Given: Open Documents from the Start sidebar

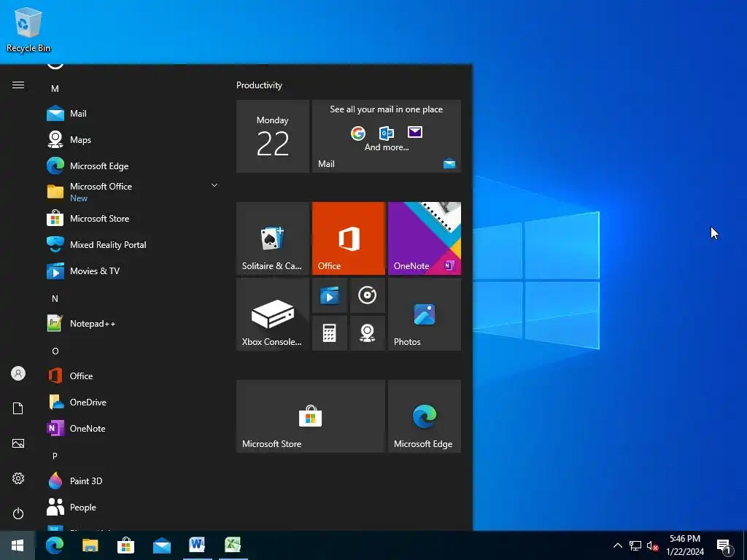Looking at the screenshot, I should point(18,408).
